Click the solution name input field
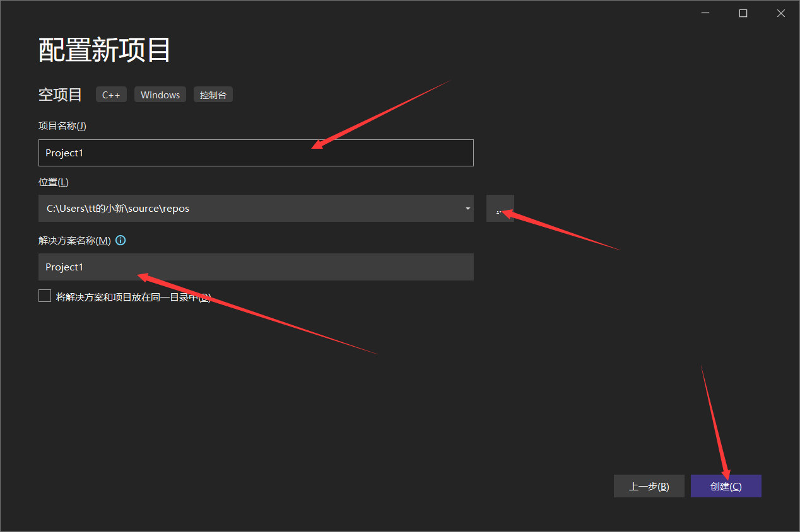The height and width of the screenshot is (532, 800). tap(256, 267)
